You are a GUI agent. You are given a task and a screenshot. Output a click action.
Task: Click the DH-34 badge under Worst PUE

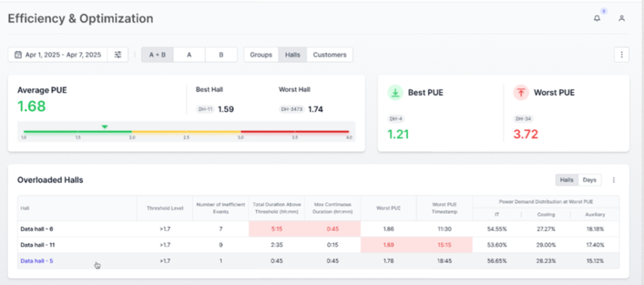click(523, 119)
